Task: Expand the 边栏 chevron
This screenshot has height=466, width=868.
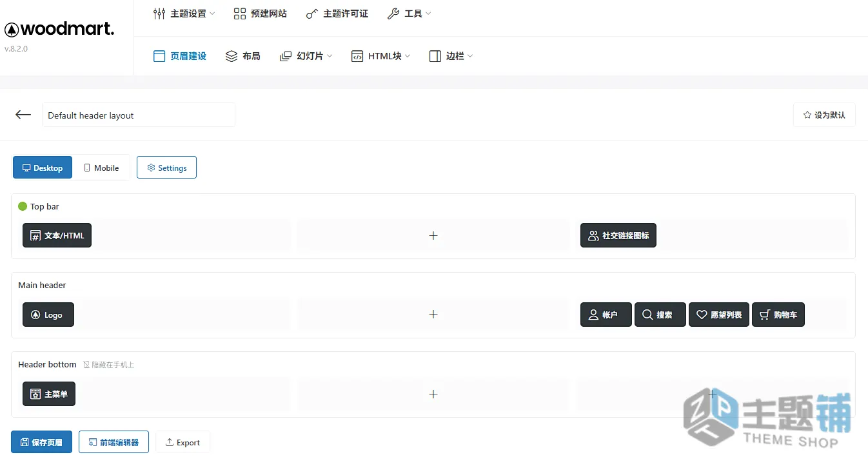Action: (470, 56)
